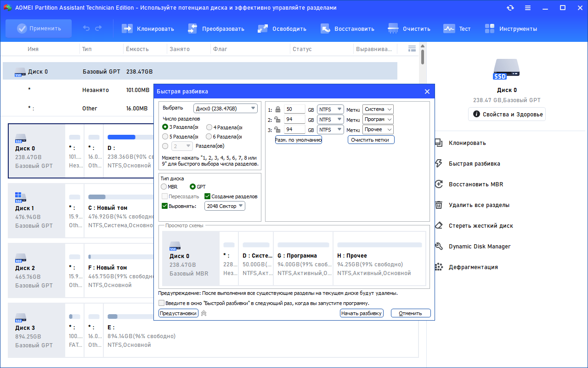Select the custom partition count radio
This screenshot has width=588, height=368.
pyautogui.click(x=165, y=146)
